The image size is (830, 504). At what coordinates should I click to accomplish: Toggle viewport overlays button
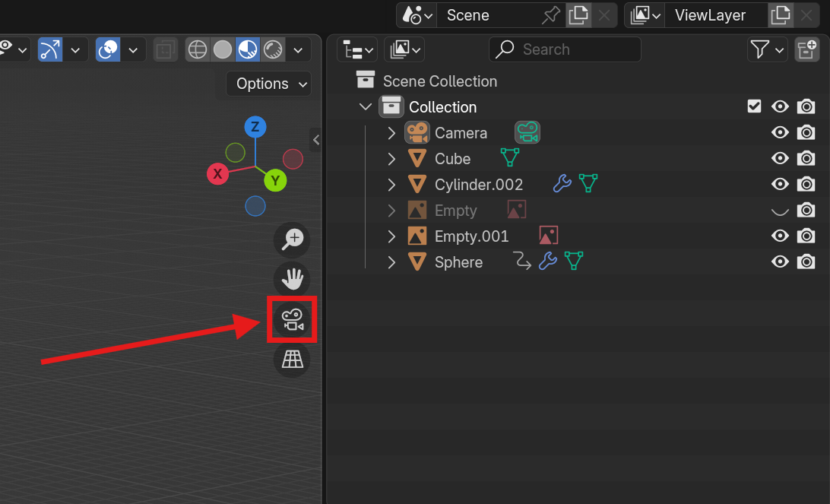[x=108, y=49]
